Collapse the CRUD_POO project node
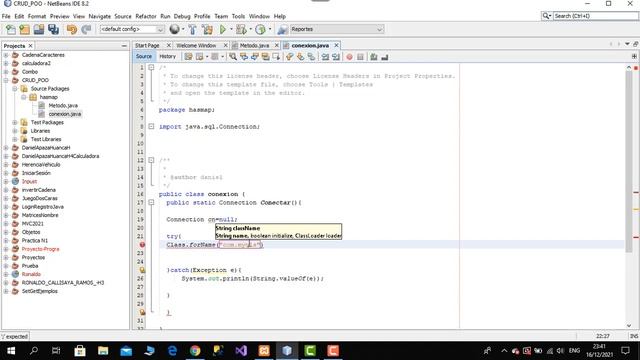 6,80
